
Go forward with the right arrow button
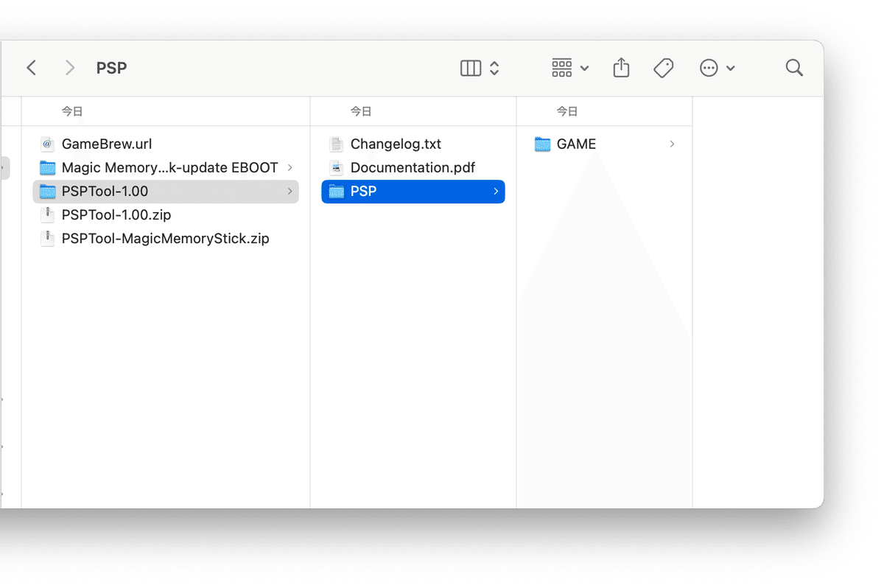(70, 68)
